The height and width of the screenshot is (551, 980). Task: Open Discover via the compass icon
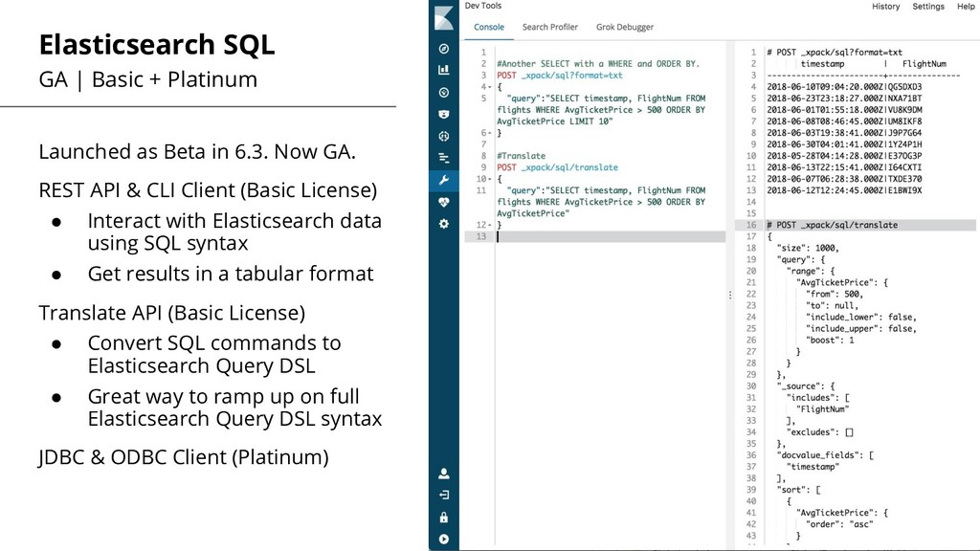[x=444, y=49]
